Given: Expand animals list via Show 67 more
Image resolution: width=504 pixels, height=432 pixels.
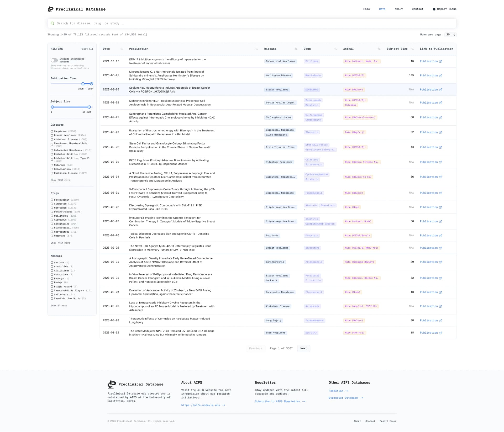Looking at the screenshot, I should click(x=59, y=306).
